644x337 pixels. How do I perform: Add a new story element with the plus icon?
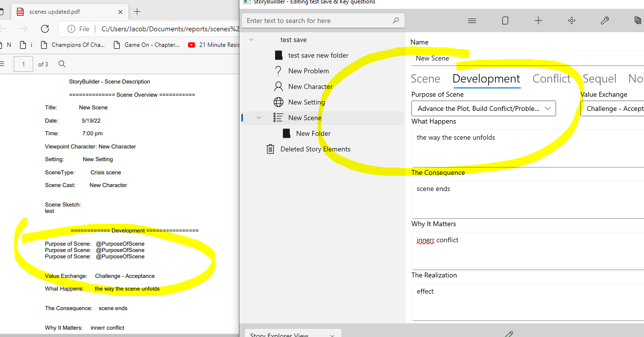pos(538,21)
